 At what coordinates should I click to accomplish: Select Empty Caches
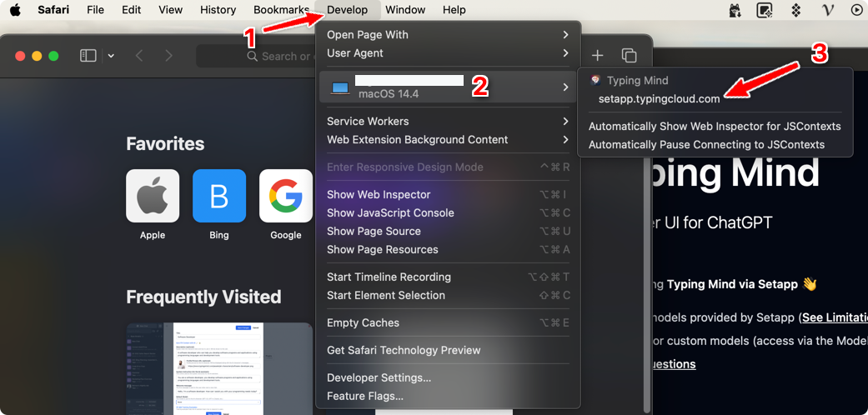[x=448, y=322]
